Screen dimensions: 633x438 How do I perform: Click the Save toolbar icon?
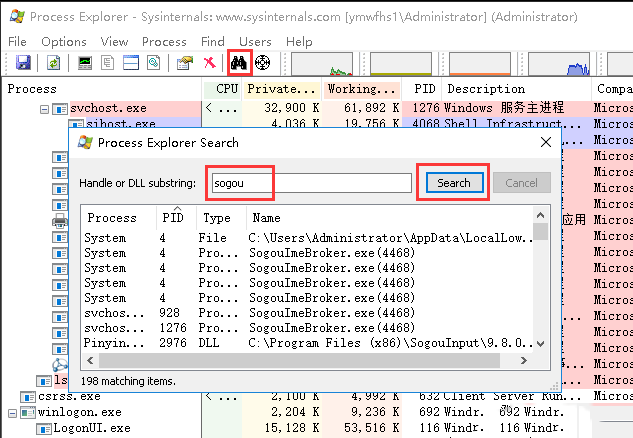tap(23, 63)
